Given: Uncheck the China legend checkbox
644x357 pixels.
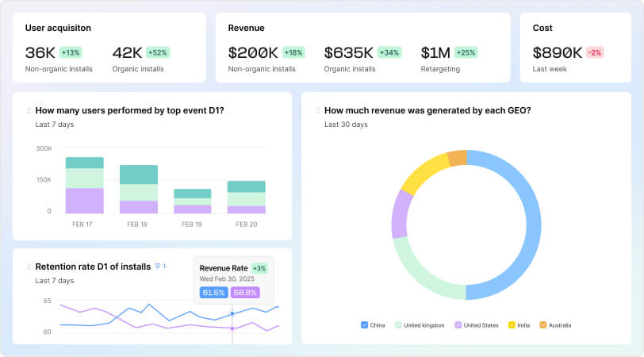Looking at the screenshot, I should (x=364, y=325).
